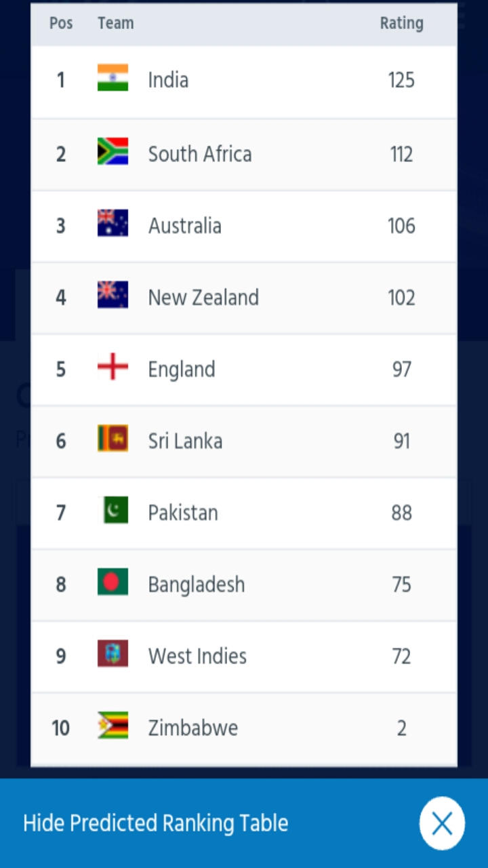Click the South Africa flag icon
This screenshot has width=488, height=868.
coord(113,151)
